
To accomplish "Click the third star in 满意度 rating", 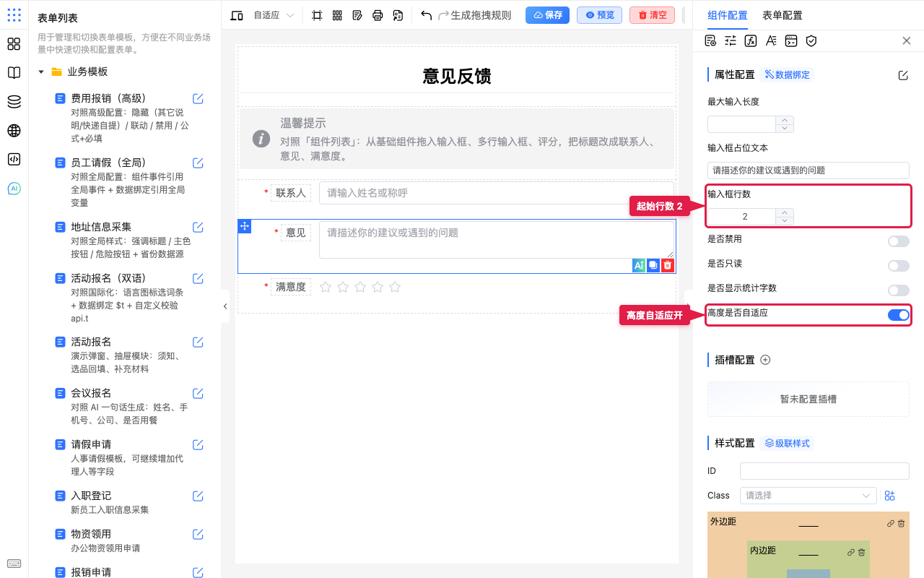I will [x=360, y=287].
